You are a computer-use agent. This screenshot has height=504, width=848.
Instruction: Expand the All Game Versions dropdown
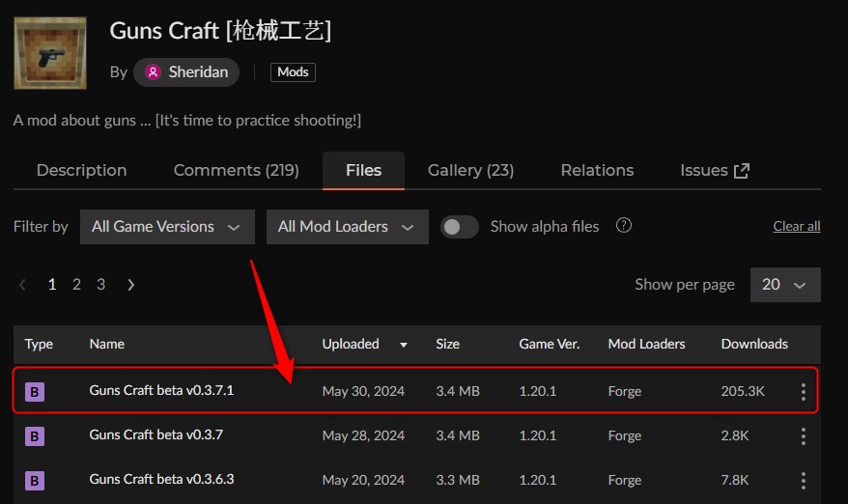pos(167,227)
